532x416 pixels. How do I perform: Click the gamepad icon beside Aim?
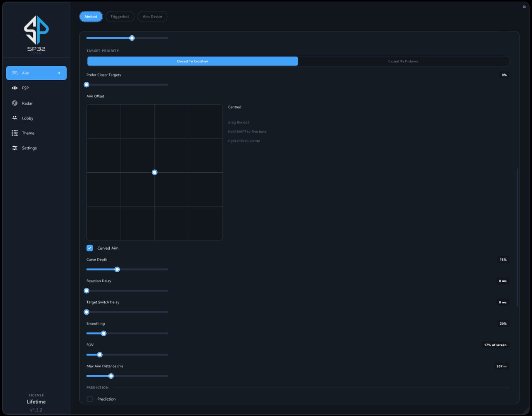point(15,73)
